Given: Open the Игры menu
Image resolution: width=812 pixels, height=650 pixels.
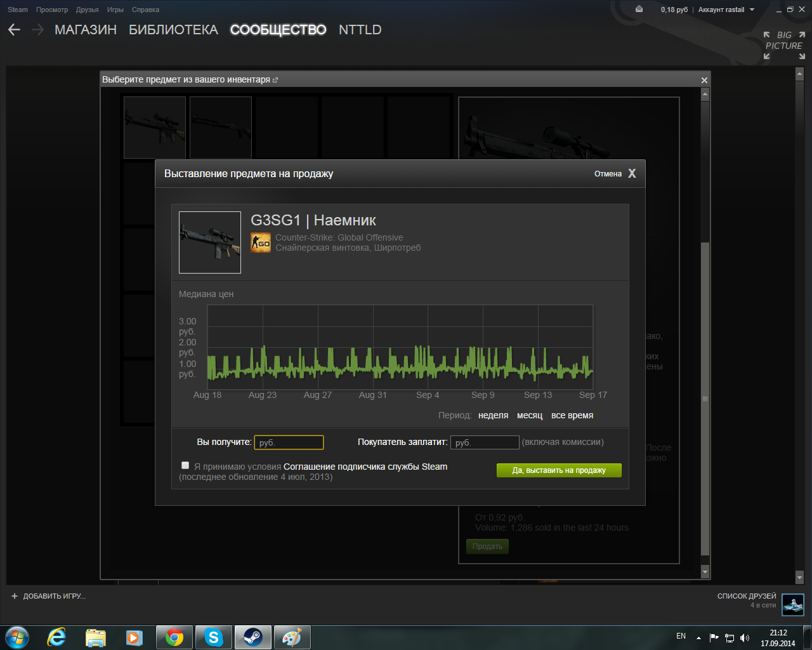Looking at the screenshot, I should click(115, 10).
